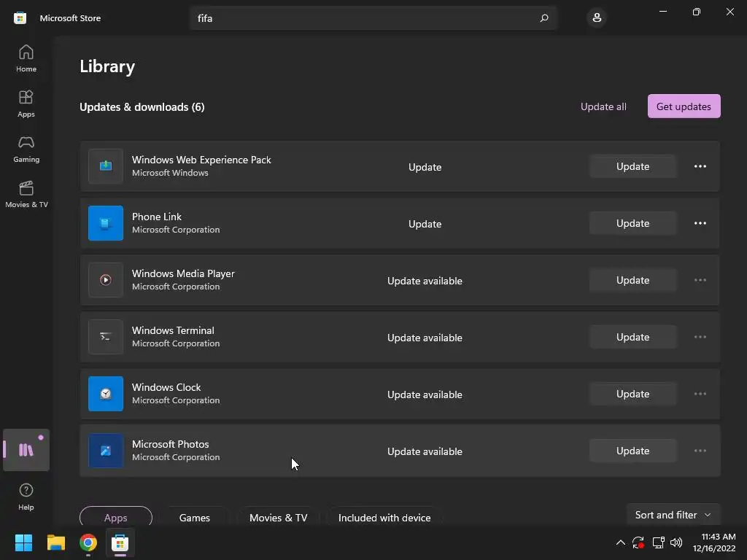747x560 pixels.
Task: Click 'Update available' status for Microsoft Photos
Action: [425, 451]
